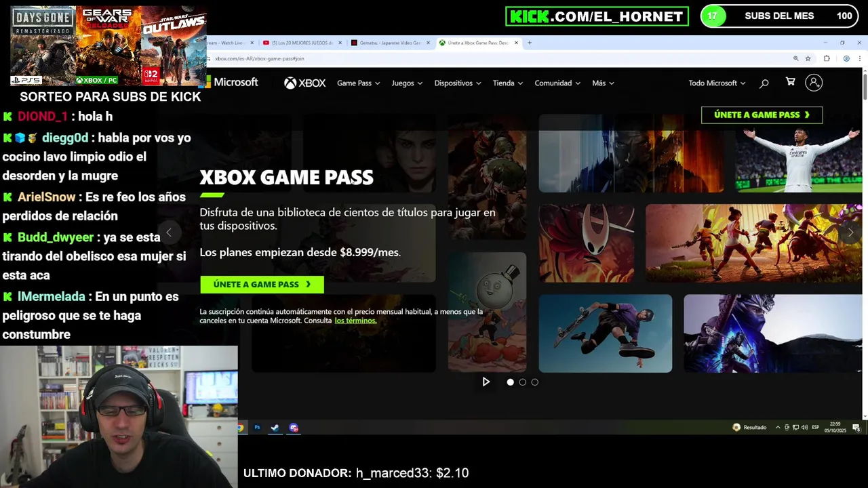Click the Days Gone Remasterizado cover
This screenshot has width=868, height=488.
click(43, 46)
